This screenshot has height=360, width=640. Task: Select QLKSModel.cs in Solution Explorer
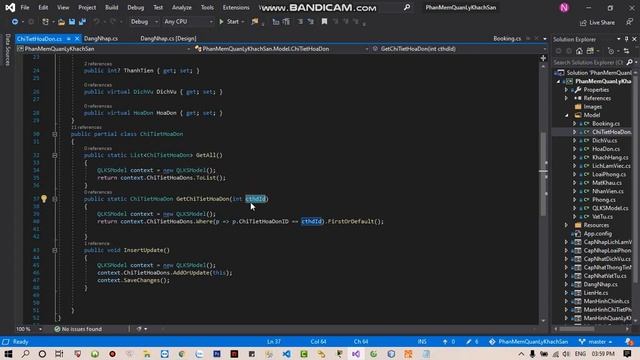tap(610, 208)
